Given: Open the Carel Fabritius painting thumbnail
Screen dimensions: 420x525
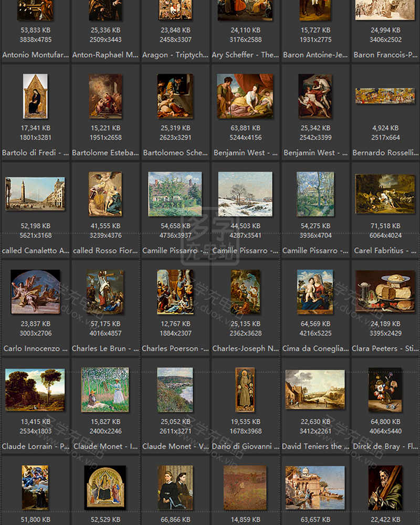Looking at the screenshot, I should pos(385,194).
